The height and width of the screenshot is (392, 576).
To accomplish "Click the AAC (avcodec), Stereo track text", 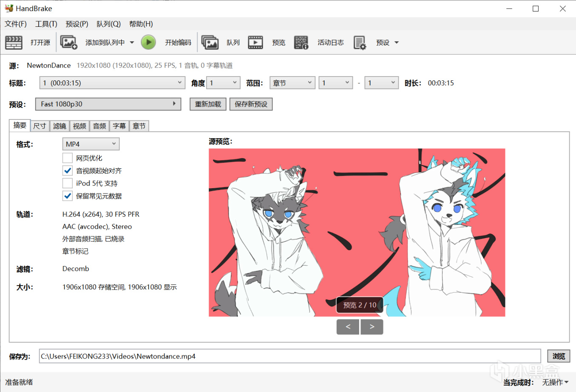I will tap(97, 227).
